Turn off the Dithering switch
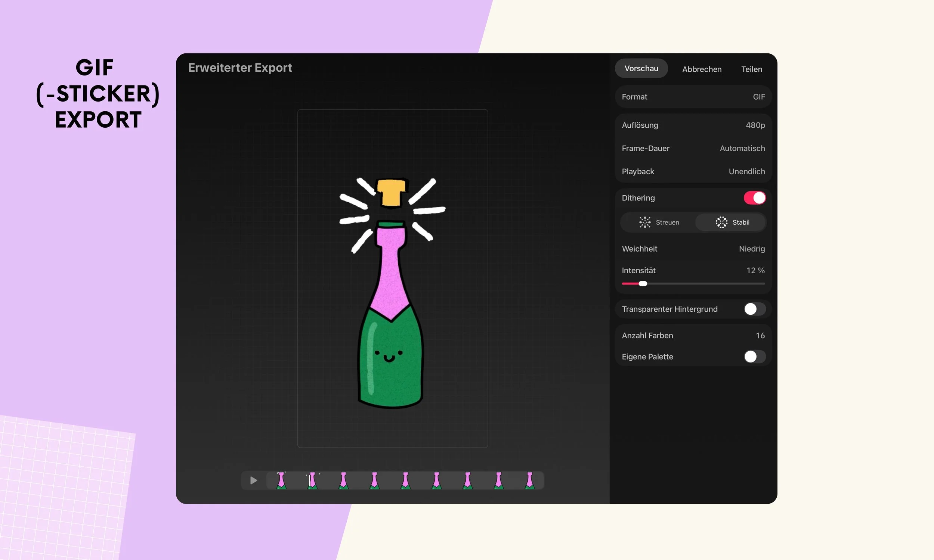This screenshot has height=560, width=934. (754, 198)
